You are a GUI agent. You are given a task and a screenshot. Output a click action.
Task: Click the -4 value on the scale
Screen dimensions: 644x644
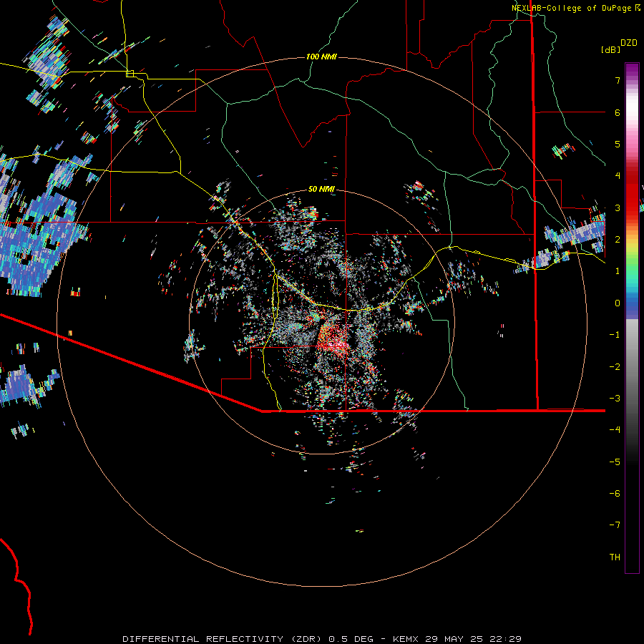coord(615,430)
